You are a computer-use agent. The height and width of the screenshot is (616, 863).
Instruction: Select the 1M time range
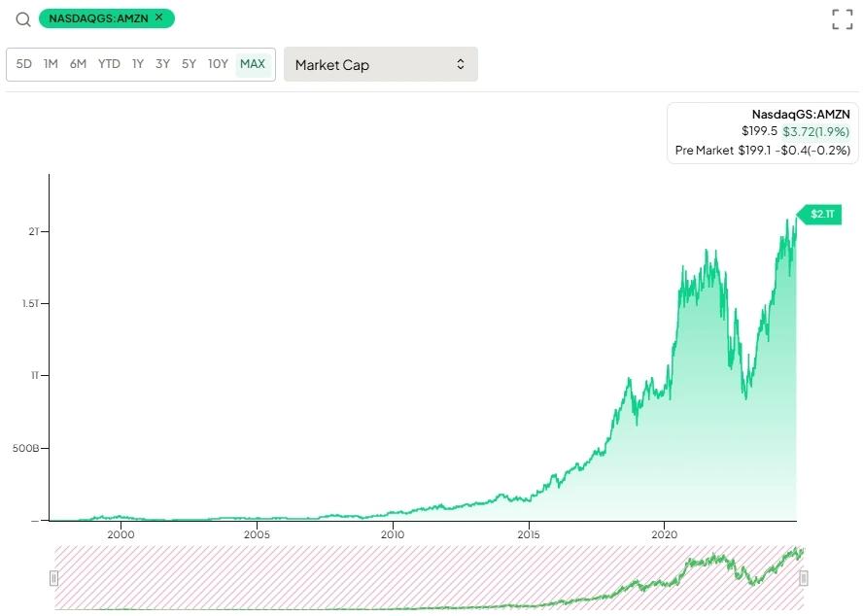[x=51, y=64]
